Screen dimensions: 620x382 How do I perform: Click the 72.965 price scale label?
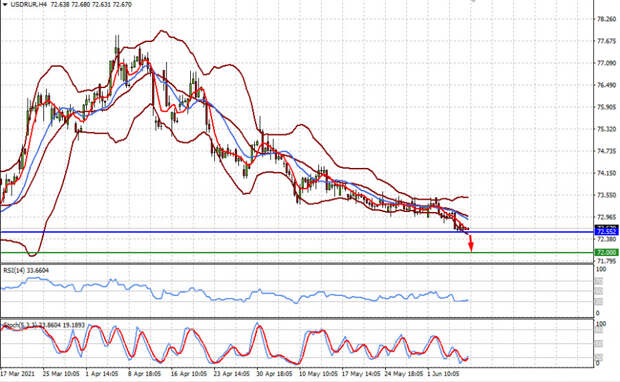(x=606, y=217)
